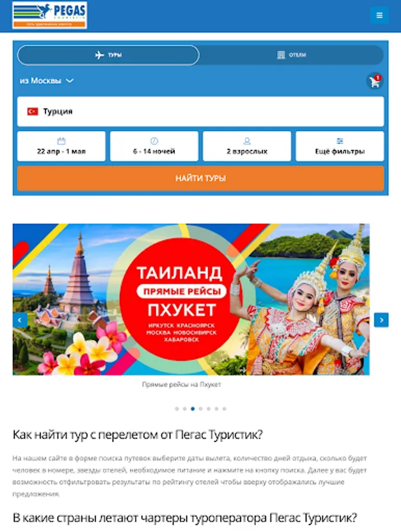This screenshot has width=401, height=532.
Task: Open the hamburger menu icon
Action: tap(379, 15)
